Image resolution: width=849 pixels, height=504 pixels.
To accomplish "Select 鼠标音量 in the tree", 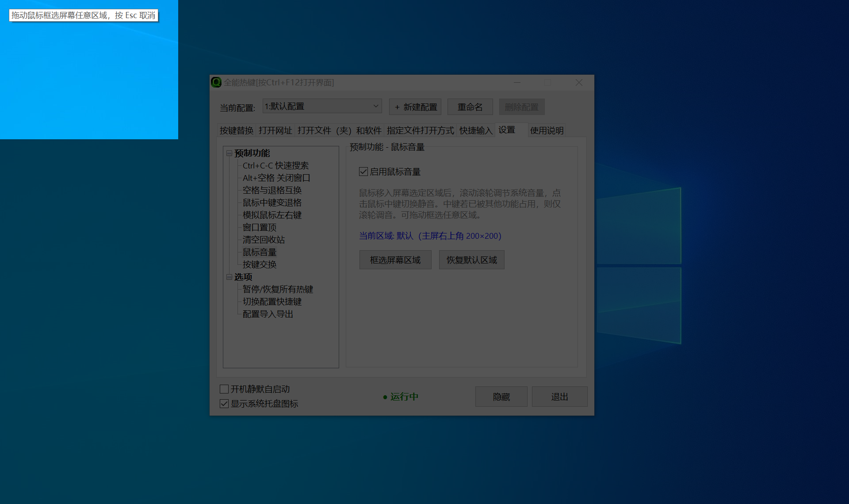I will click(x=260, y=252).
